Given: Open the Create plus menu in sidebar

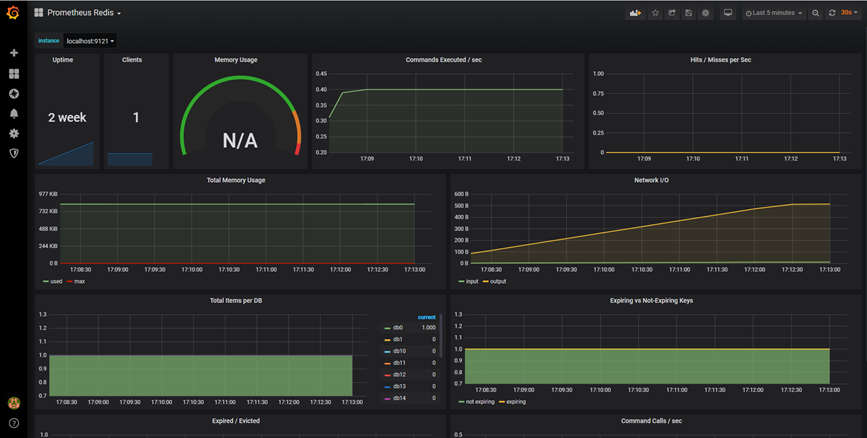Looking at the screenshot, I should (x=14, y=53).
